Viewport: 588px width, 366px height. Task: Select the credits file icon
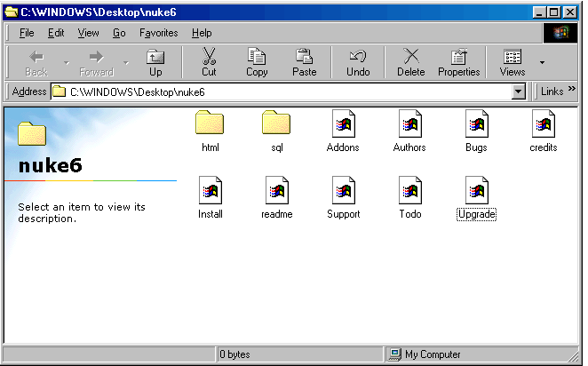pyautogui.click(x=543, y=123)
